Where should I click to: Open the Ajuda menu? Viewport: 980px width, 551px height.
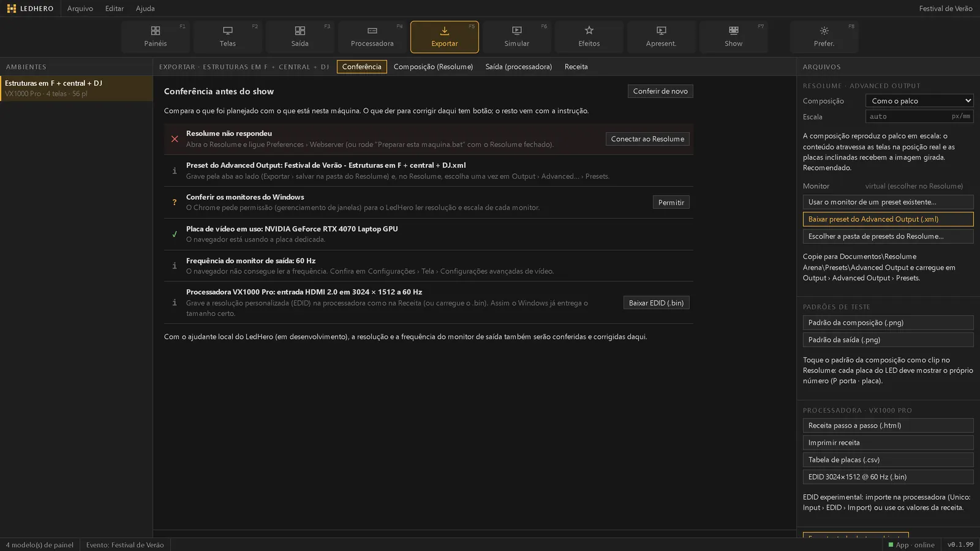[145, 9]
